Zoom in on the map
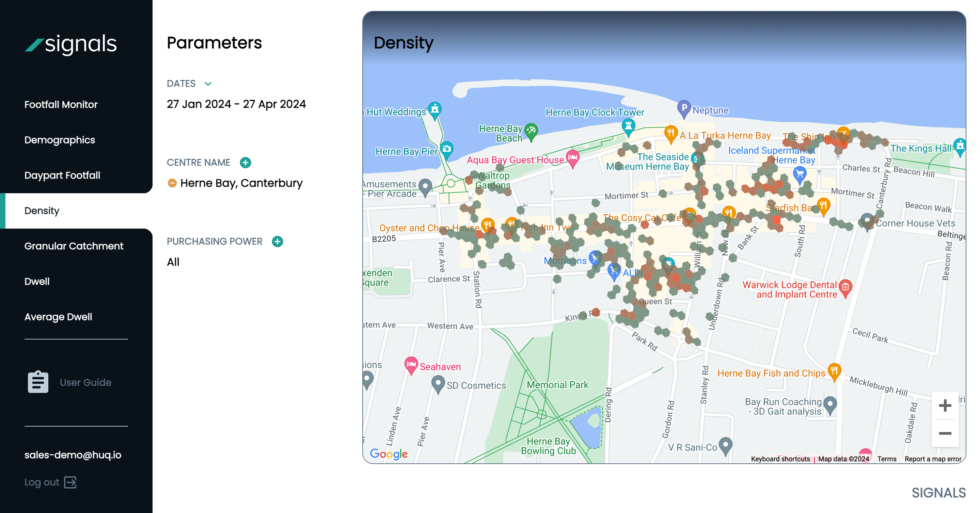 pos(945,406)
